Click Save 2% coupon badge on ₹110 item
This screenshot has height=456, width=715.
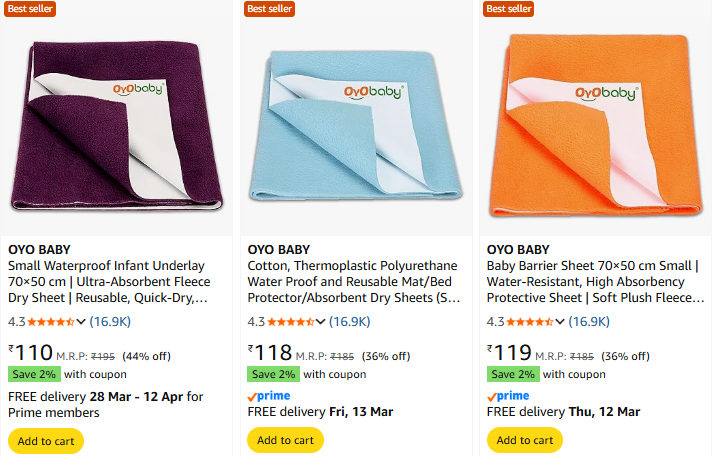pos(34,374)
